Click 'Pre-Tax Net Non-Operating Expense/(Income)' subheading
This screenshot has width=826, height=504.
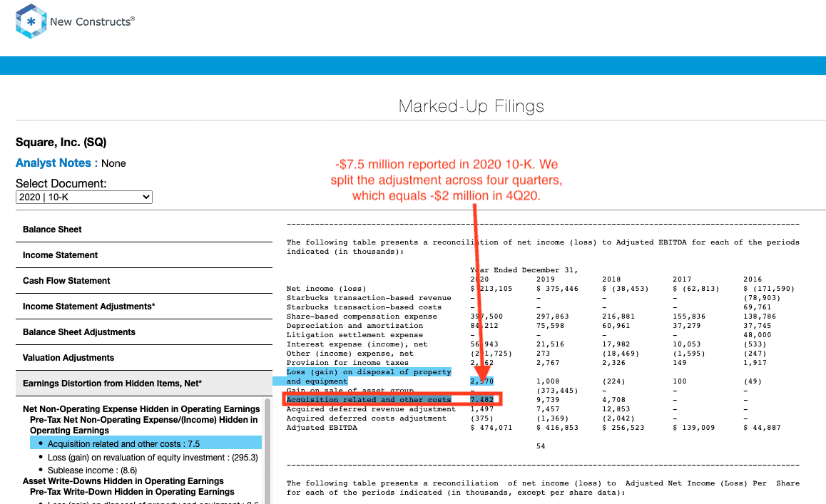(x=144, y=425)
